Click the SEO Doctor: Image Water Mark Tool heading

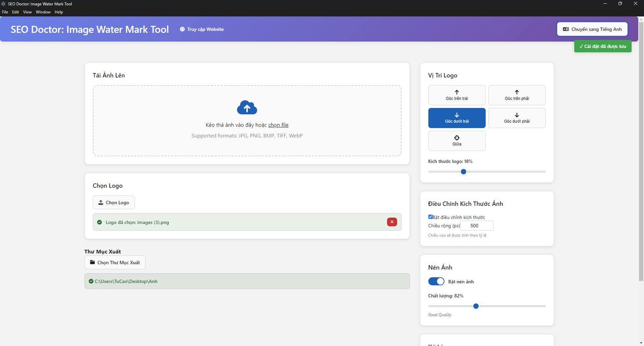coord(90,30)
